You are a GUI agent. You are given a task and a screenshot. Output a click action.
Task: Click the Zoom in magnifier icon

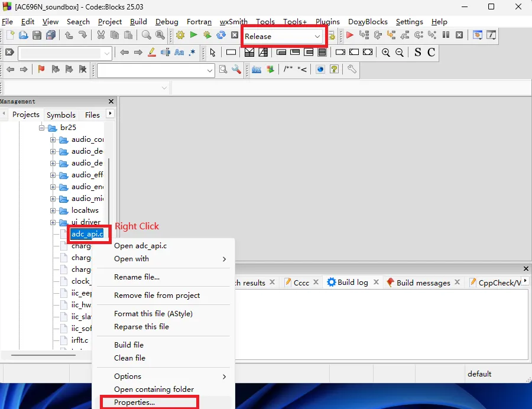tap(386, 52)
